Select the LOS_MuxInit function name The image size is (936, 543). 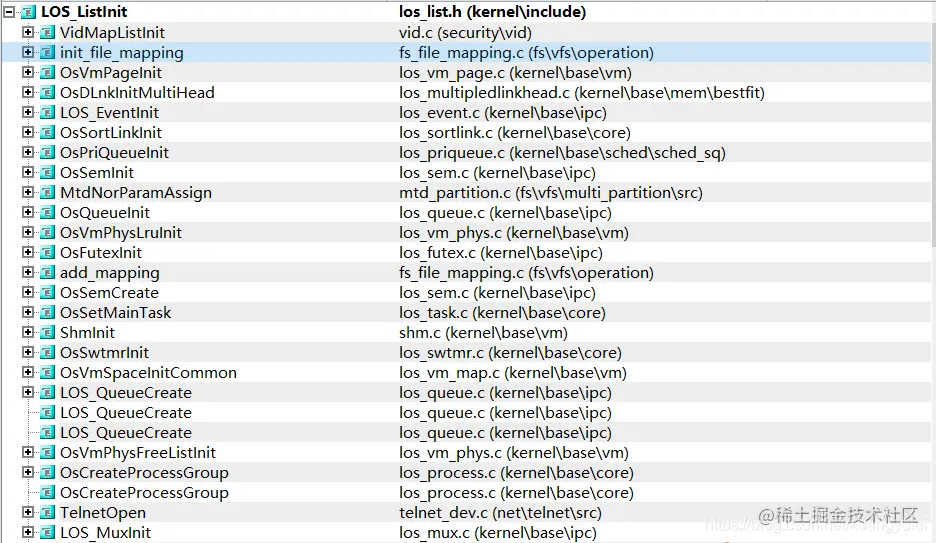(105, 533)
